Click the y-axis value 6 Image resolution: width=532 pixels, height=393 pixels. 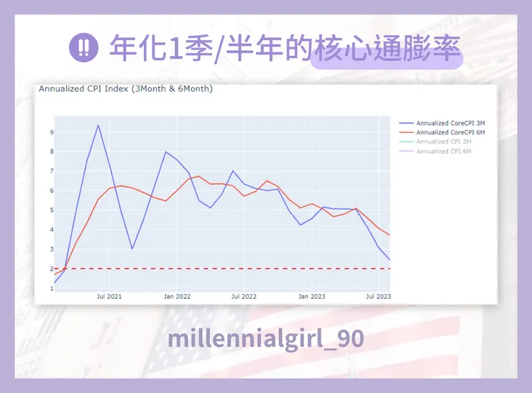tap(52, 190)
